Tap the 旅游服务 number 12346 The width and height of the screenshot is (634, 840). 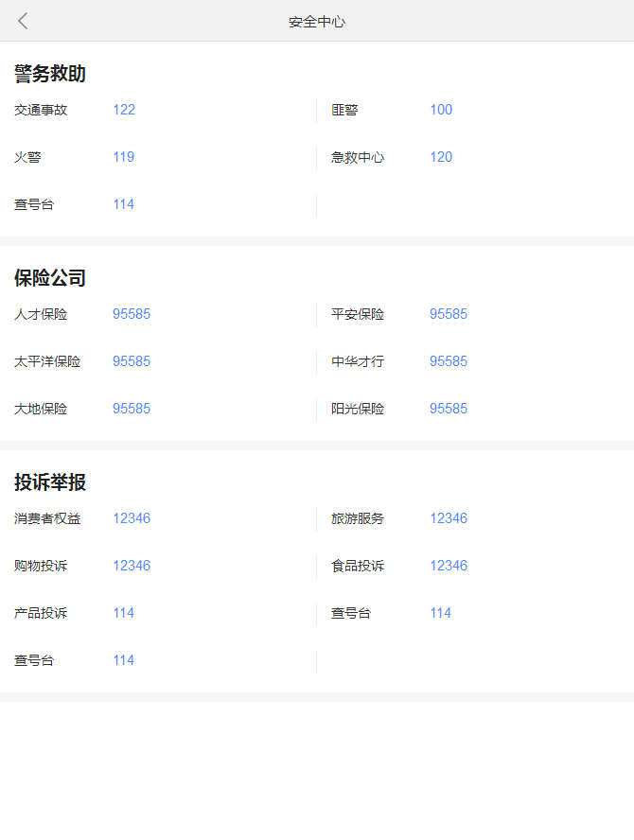pyautogui.click(x=449, y=518)
